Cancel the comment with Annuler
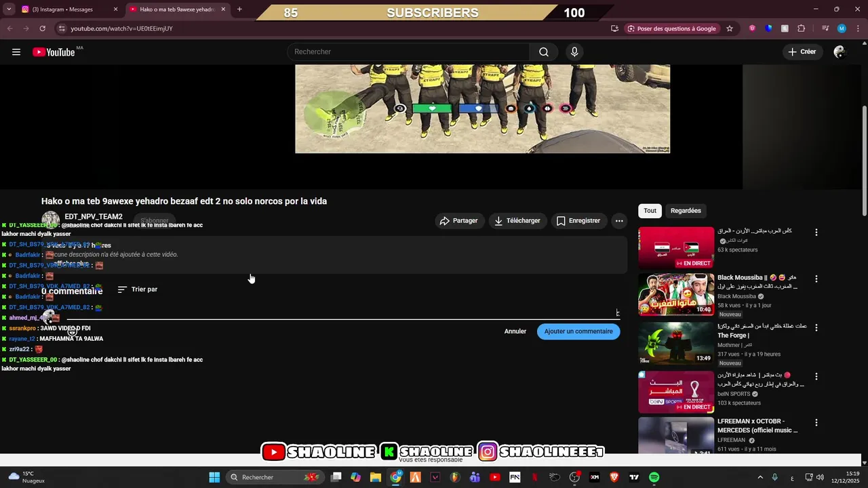The height and width of the screenshot is (488, 868). [x=515, y=331]
